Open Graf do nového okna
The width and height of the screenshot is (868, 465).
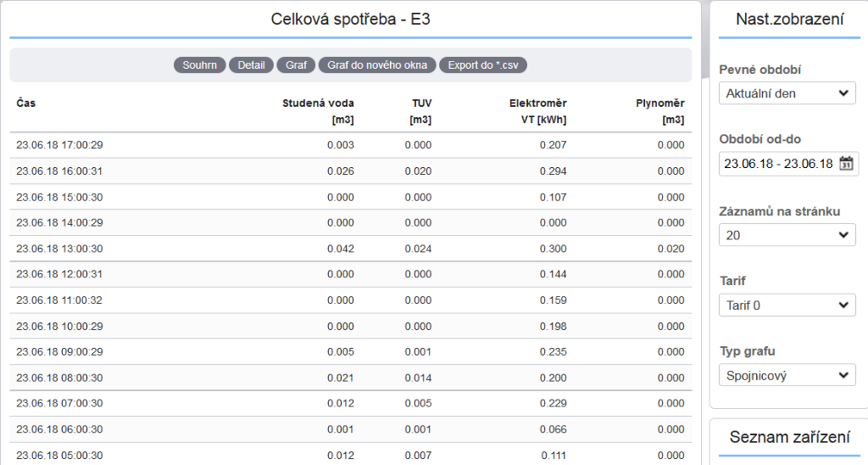click(377, 64)
